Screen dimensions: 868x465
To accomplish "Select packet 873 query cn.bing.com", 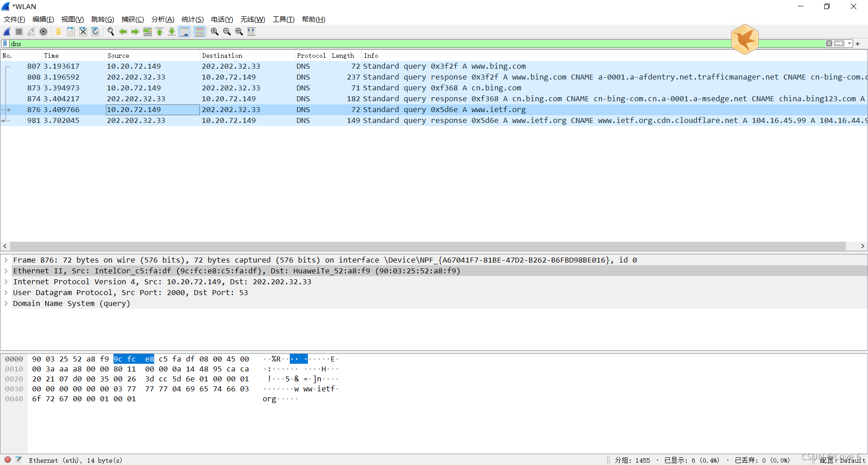I will 434,88.
